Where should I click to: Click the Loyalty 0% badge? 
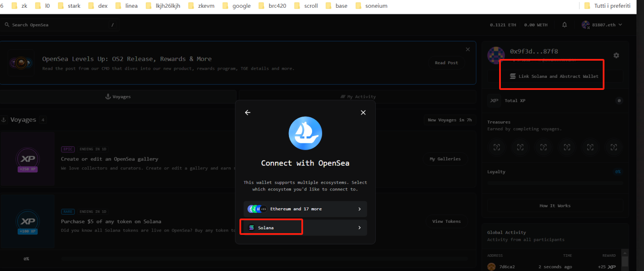point(618,172)
